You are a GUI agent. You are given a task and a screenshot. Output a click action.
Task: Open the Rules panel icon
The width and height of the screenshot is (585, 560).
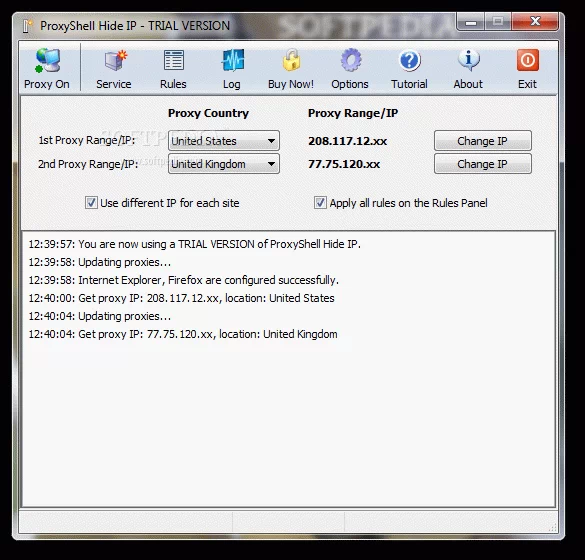point(173,60)
